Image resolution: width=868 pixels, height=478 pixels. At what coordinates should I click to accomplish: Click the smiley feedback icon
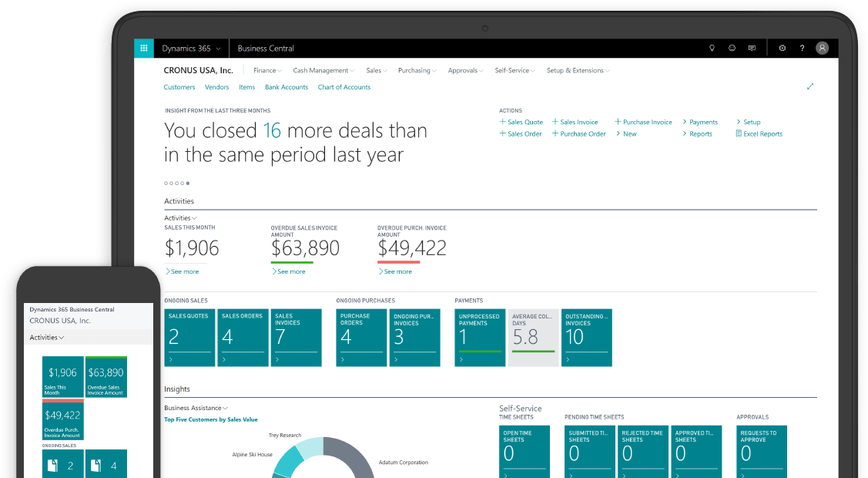click(732, 48)
